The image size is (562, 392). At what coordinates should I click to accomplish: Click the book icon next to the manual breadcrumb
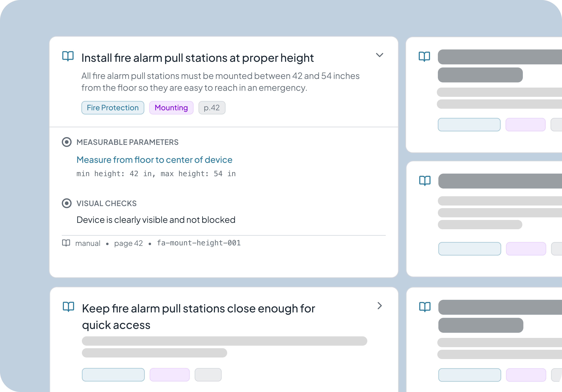point(67,243)
